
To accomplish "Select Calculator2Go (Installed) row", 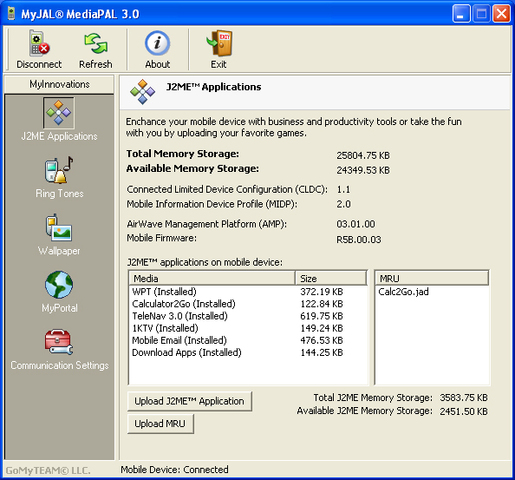I will click(248, 304).
